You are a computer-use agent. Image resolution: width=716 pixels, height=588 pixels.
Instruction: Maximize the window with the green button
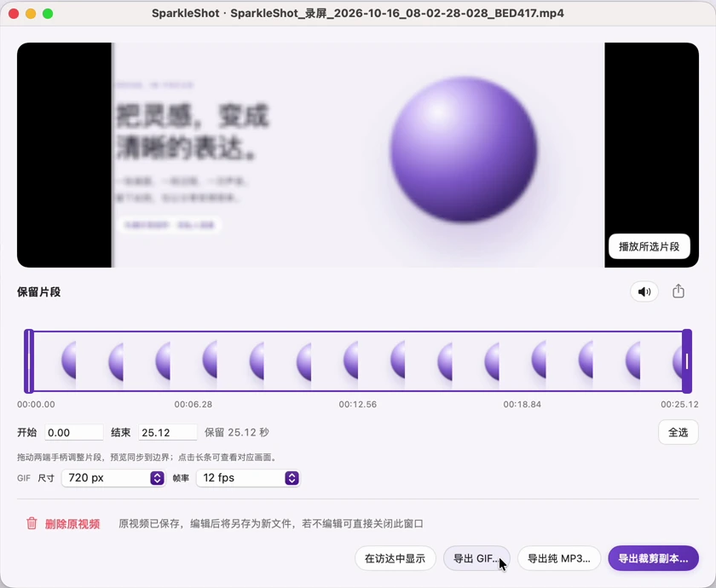pyautogui.click(x=48, y=14)
